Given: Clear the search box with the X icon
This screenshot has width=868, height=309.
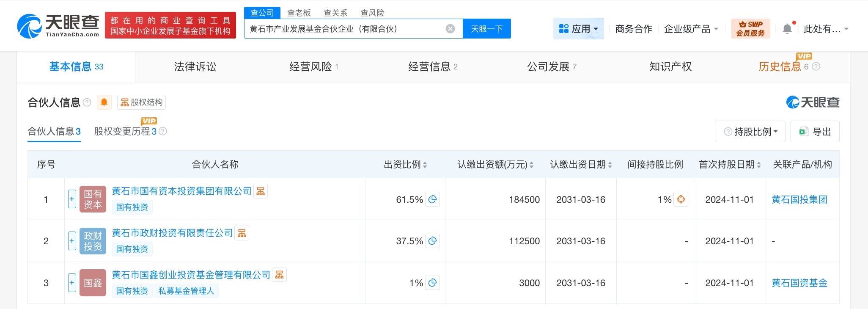Looking at the screenshot, I should [450, 29].
